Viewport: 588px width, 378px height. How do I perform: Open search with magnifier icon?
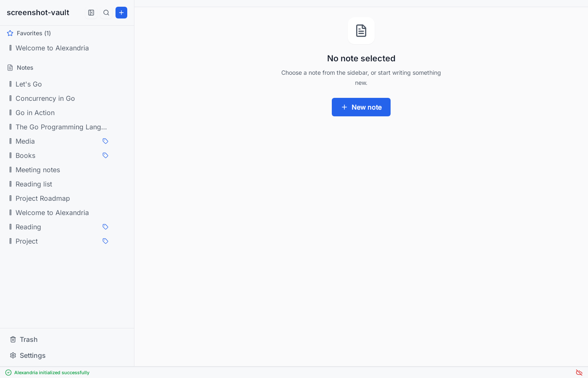pyautogui.click(x=106, y=13)
